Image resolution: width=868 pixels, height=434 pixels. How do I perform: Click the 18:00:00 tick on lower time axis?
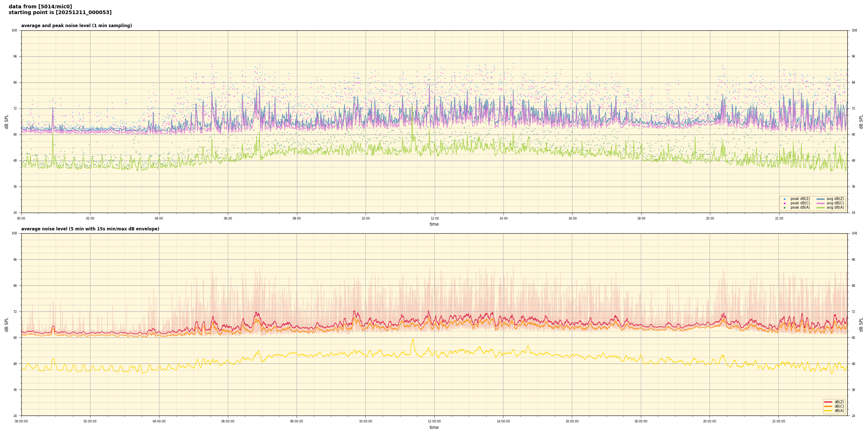(x=641, y=421)
